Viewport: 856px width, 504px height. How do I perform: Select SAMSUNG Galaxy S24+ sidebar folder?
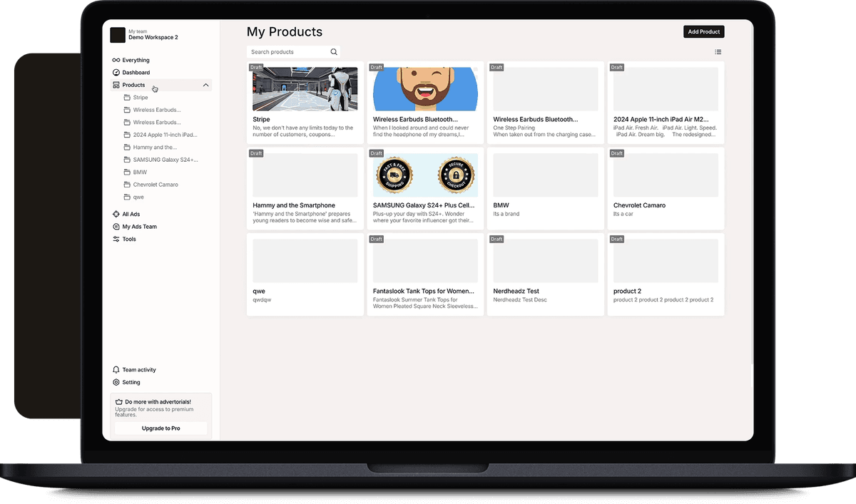coord(165,160)
